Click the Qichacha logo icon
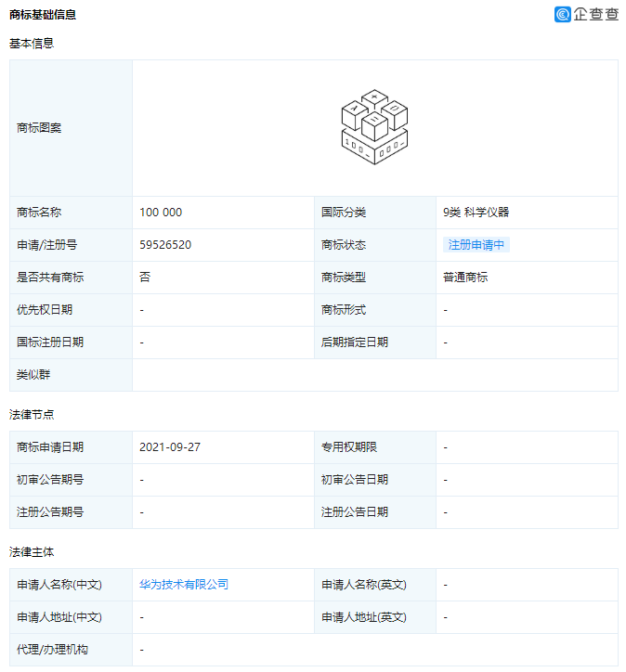The height and width of the screenshot is (672, 626). point(562,14)
